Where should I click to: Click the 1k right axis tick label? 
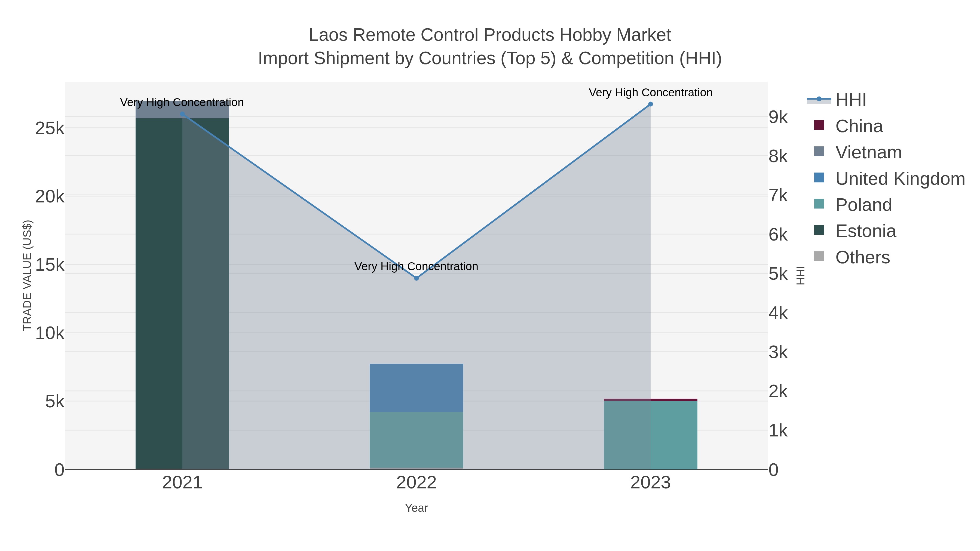tap(778, 430)
